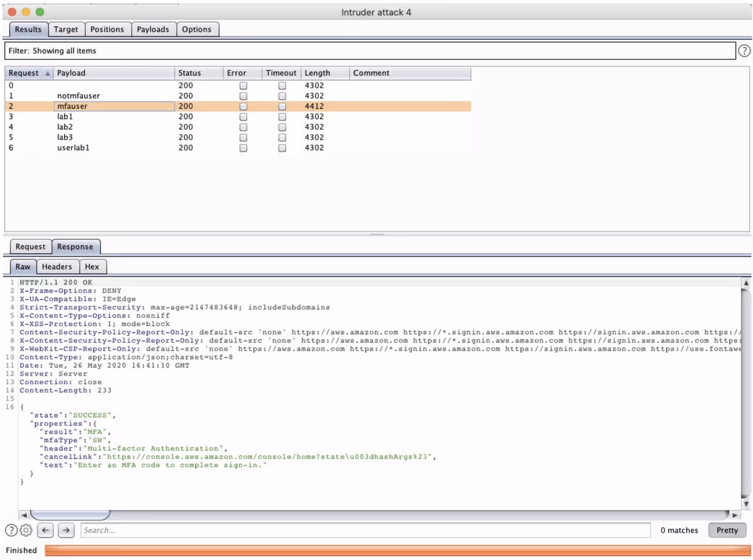Open the filter help question mark icon
753x560 pixels.
[744, 51]
